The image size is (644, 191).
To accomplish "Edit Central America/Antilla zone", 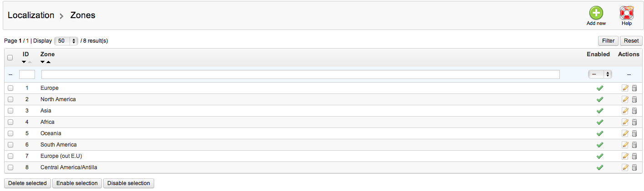I will (625, 167).
